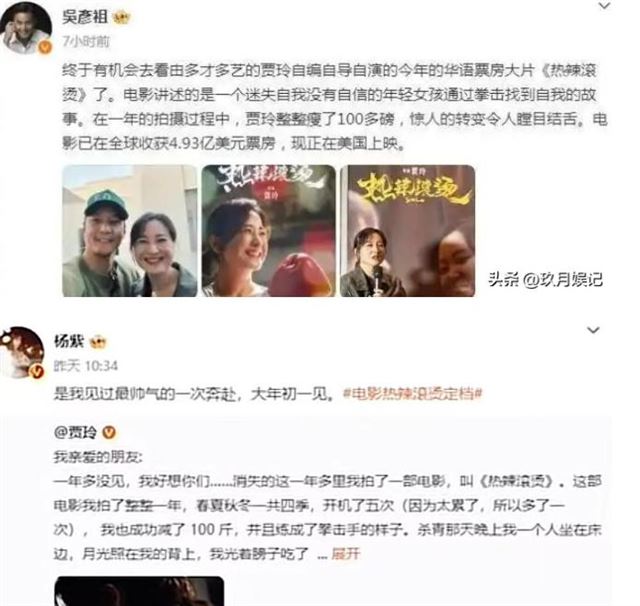This screenshot has height=606, width=640.
Task: Open the dark video thumbnail in the reposted post
Action: (139, 591)
